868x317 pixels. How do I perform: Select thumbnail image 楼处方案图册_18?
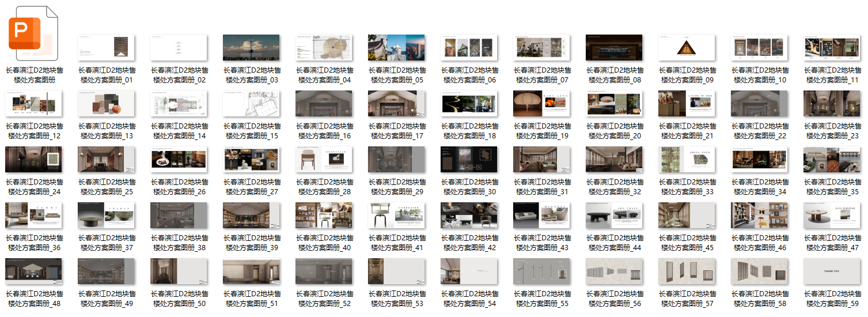click(469, 103)
